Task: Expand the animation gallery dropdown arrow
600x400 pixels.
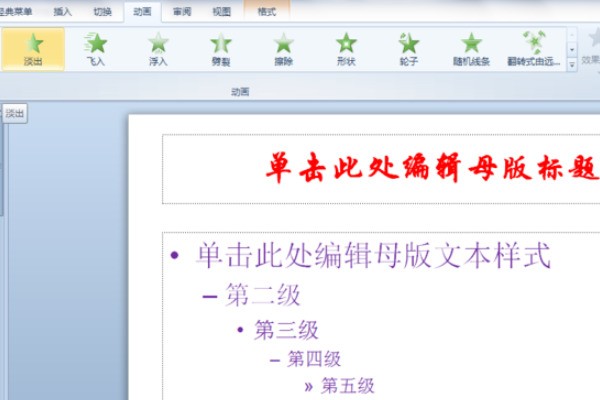Action: (x=572, y=61)
